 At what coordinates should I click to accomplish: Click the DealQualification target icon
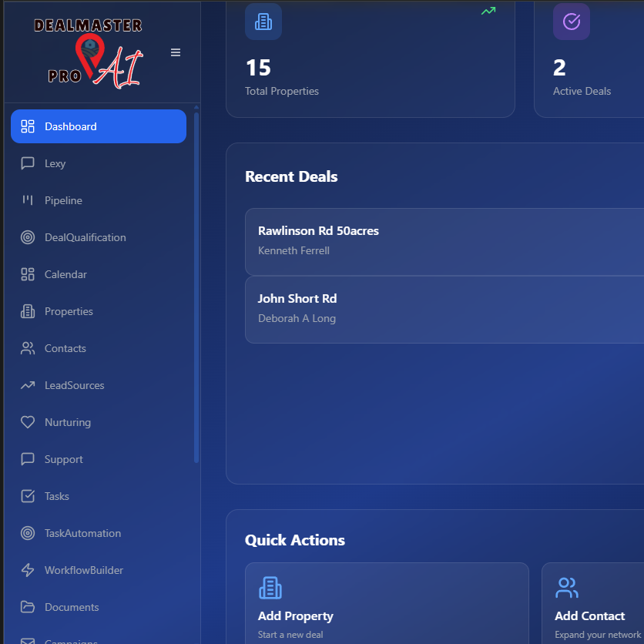pos(28,237)
